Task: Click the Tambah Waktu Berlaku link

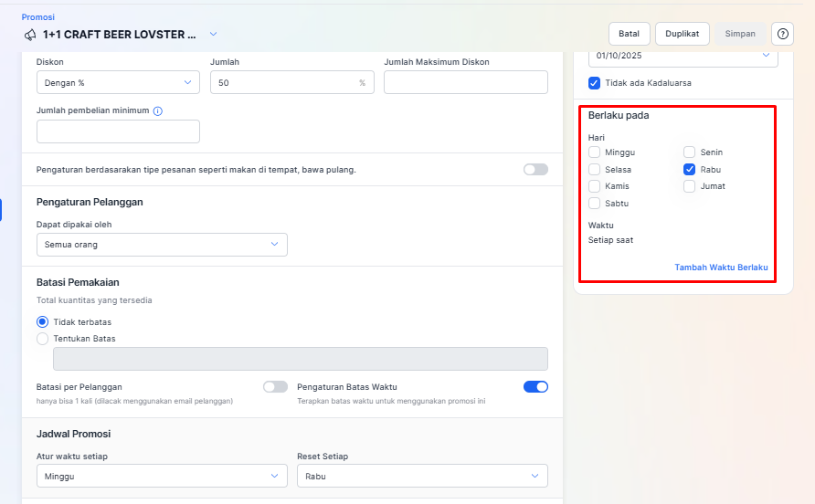Action: pyautogui.click(x=721, y=268)
